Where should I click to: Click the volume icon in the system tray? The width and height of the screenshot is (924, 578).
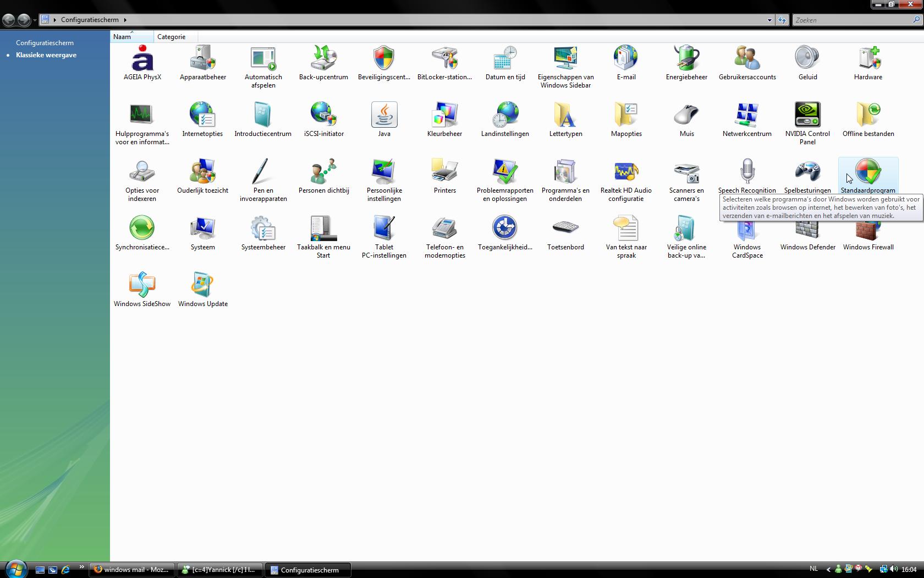pos(894,569)
